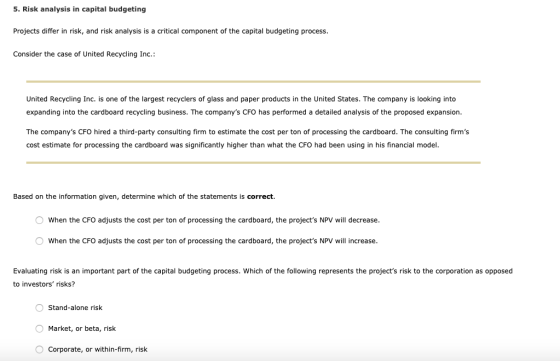Click the bottom tan divider line below case text
Image resolution: width=560 pixels, height=361 pixels.
(x=253, y=162)
